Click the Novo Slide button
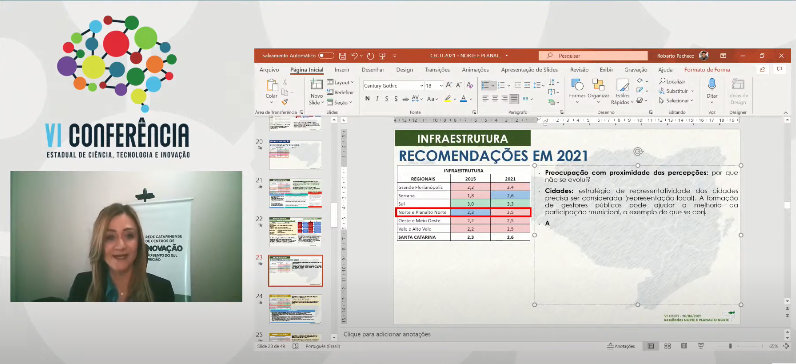This screenshot has width=796, height=364. [316, 90]
